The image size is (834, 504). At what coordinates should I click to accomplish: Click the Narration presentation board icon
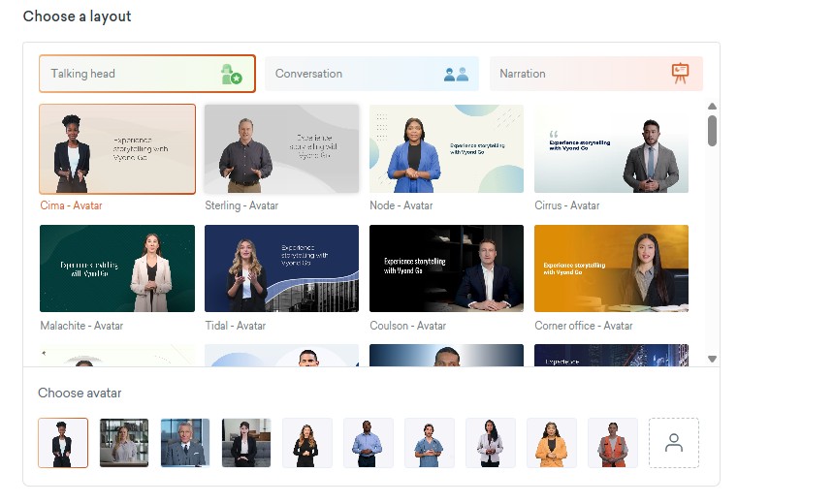click(680, 74)
